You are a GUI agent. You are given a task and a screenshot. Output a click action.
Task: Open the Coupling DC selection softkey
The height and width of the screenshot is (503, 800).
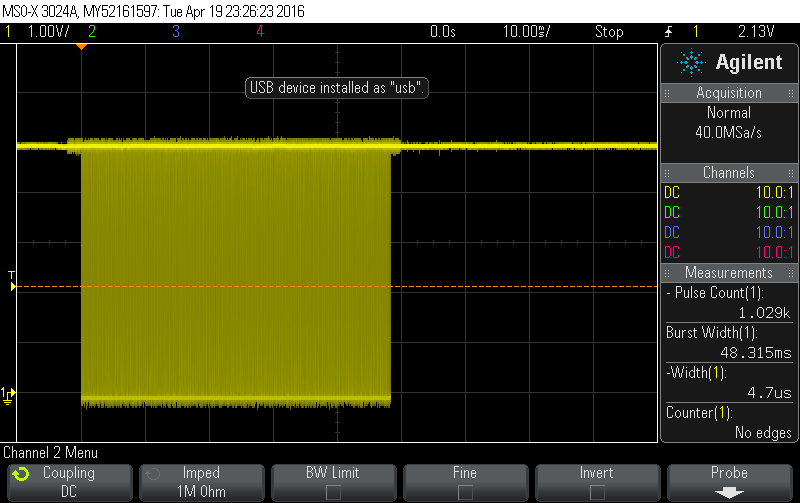[x=68, y=481]
